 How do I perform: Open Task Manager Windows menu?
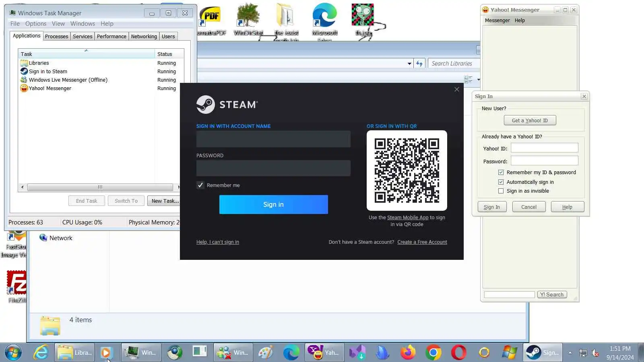[x=83, y=24]
